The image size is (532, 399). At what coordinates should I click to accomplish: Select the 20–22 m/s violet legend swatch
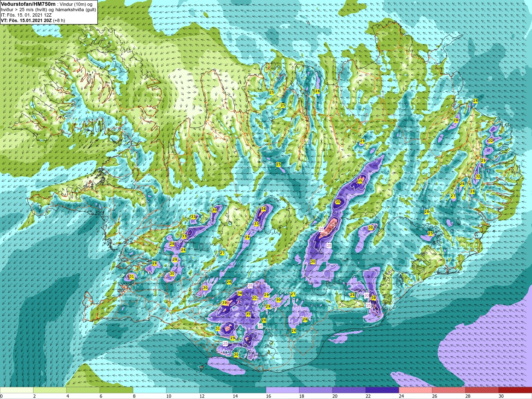349,390
